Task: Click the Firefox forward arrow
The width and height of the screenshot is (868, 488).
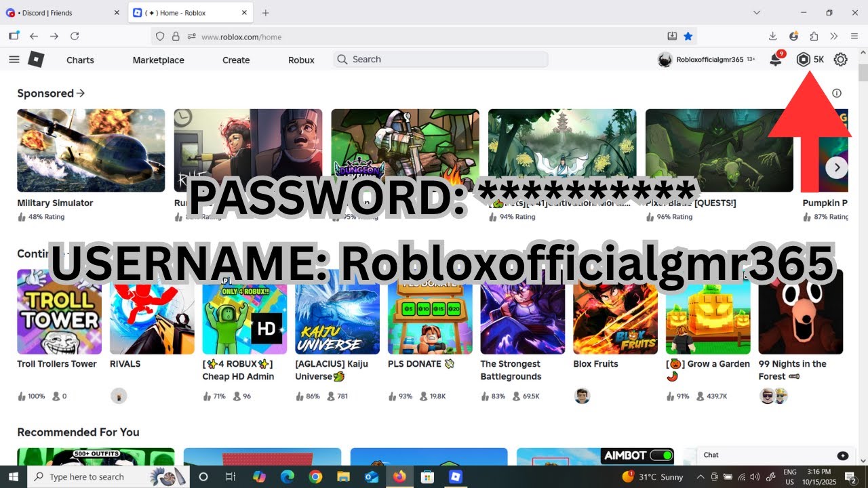Action: [54, 36]
